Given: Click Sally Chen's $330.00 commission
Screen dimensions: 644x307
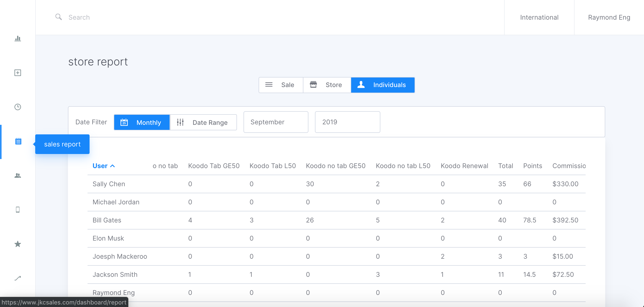Looking at the screenshot, I should coord(566,184).
